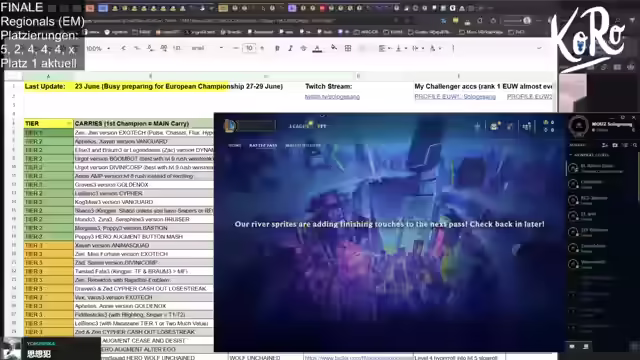Image resolution: width=640 pixels, height=360 pixels.
Task: Select column A header in spreadsheet
Action: click(x=48, y=76)
